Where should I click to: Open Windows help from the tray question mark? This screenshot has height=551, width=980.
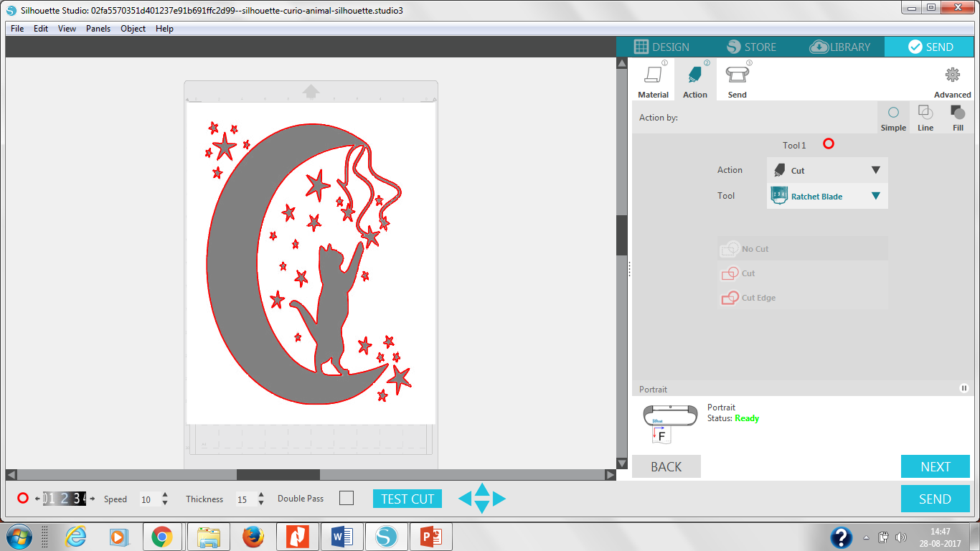842,537
